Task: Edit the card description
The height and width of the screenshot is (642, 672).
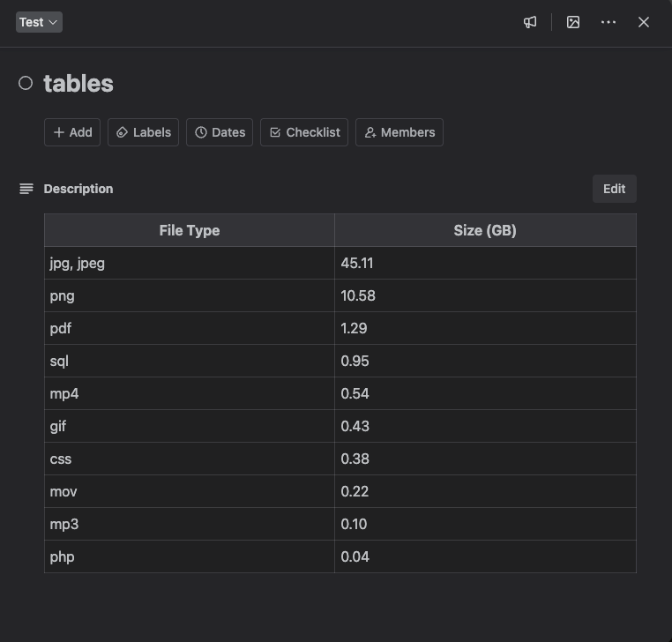Action: [614, 189]
